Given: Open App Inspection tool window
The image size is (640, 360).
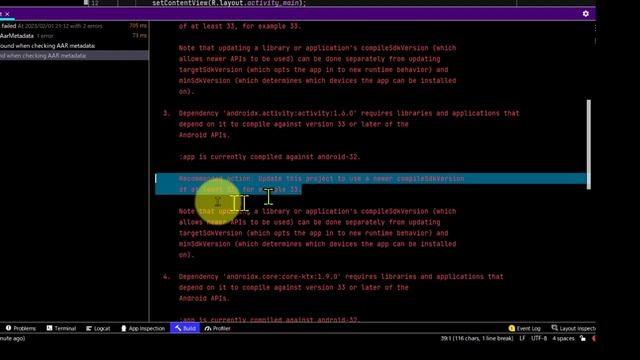Looking at the screenshot, I should point(143,328).
